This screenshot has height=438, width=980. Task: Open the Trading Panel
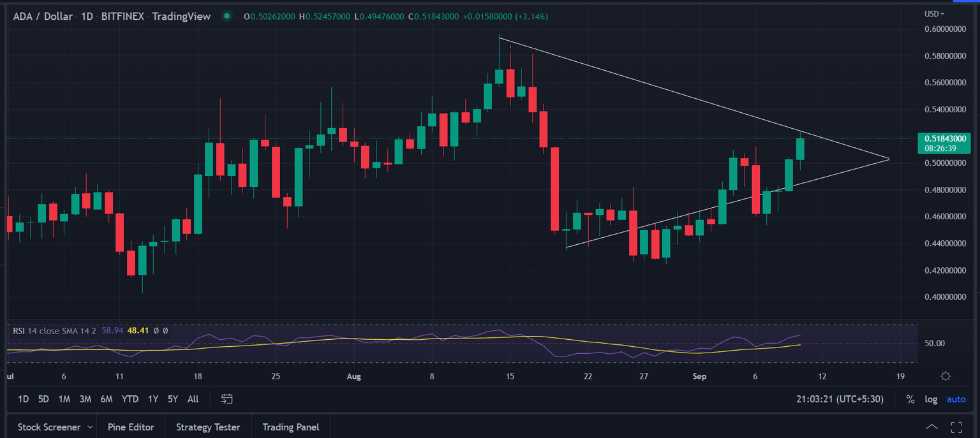coord(291,427)
